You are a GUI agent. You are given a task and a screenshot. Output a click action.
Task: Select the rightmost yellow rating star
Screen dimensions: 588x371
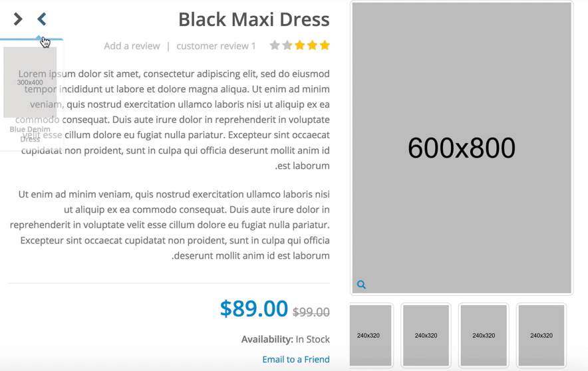tap(325, 45)
